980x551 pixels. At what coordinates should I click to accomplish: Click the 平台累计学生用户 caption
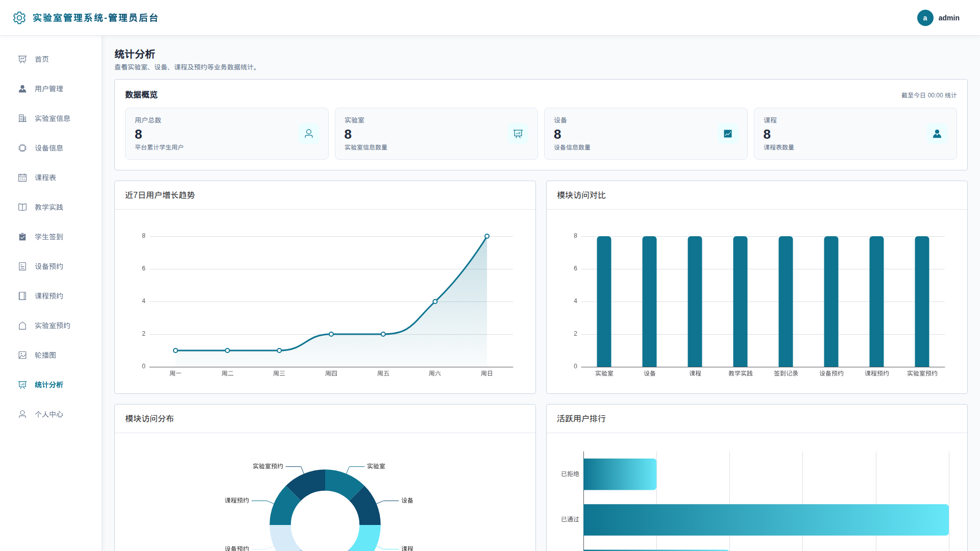click(x=159, y=147)
